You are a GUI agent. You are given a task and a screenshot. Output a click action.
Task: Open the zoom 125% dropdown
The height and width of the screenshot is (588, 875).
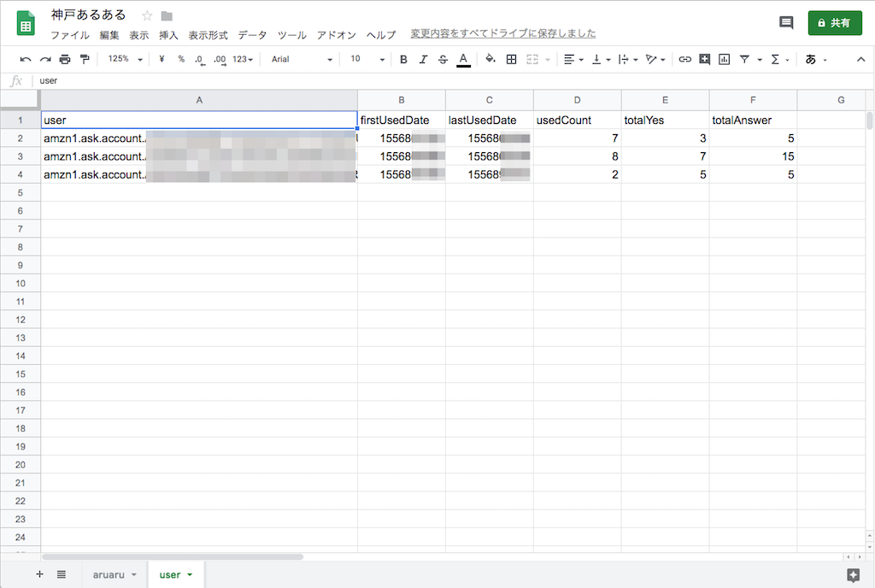pos(126,59)
